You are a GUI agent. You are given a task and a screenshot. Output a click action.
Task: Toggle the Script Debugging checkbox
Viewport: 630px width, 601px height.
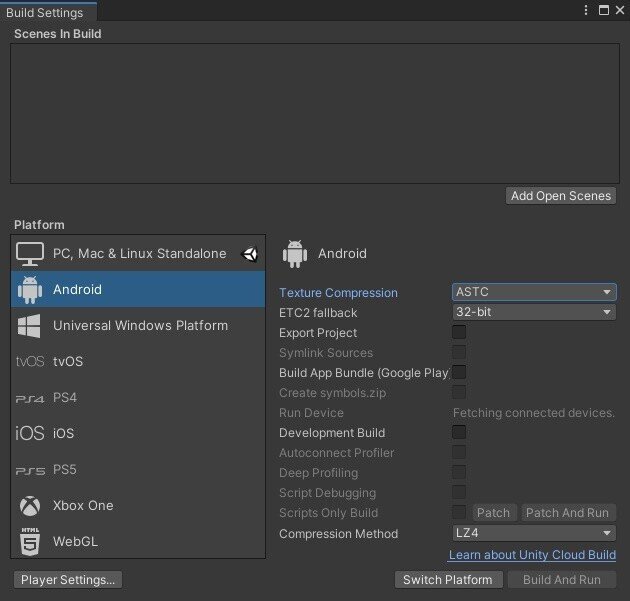[459, 493]
